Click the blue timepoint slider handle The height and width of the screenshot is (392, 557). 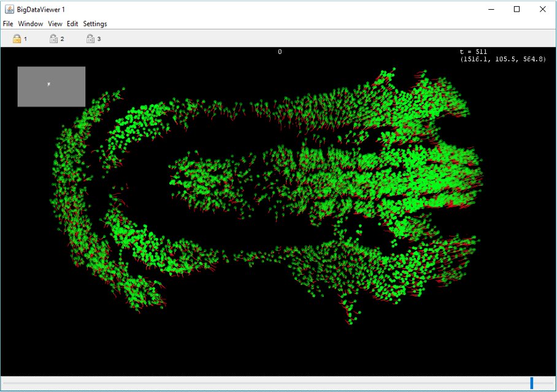[x=531, y=382]
